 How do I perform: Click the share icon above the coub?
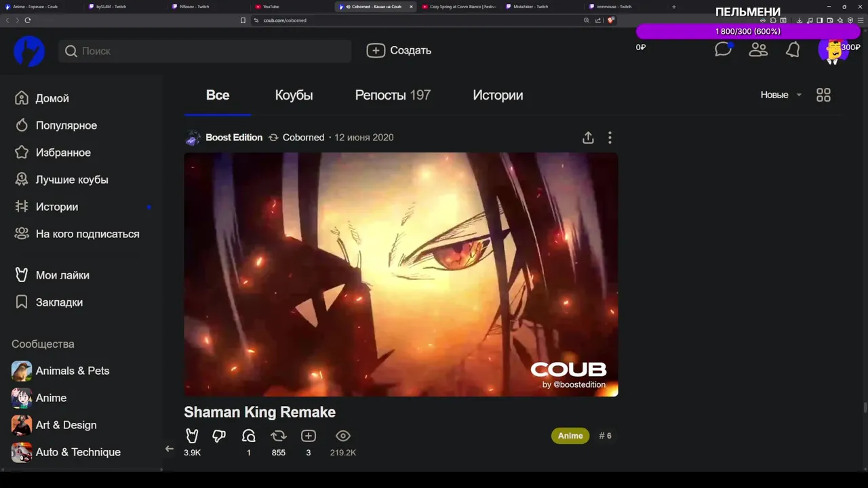tap(588, 138)
